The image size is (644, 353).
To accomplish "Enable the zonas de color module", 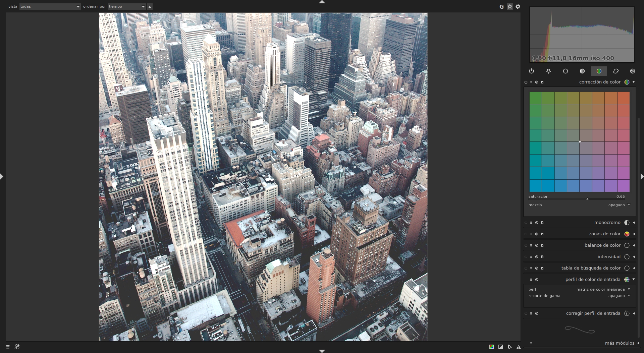I will pyautogui.click(x=526, y=234).
